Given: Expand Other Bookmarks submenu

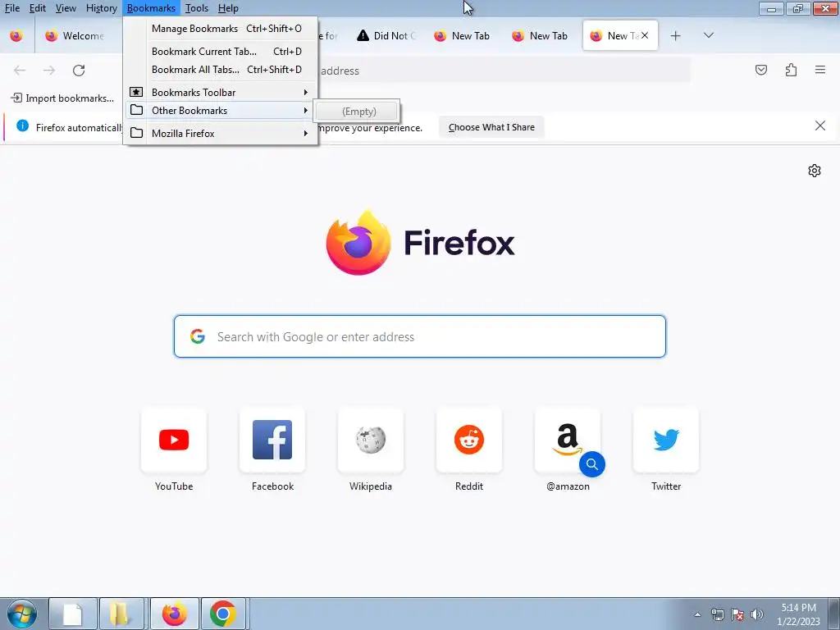Looking at the screenshot, I should tap(221, 111).
